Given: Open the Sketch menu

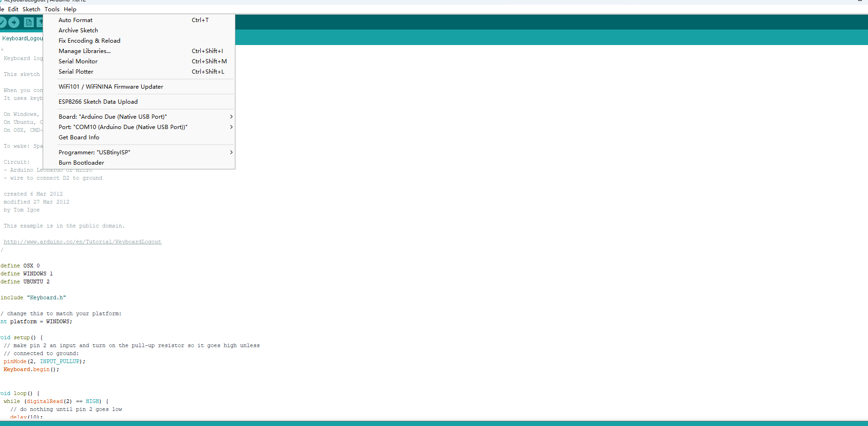Looking at the screenshot, I should (x=31, y=9).
